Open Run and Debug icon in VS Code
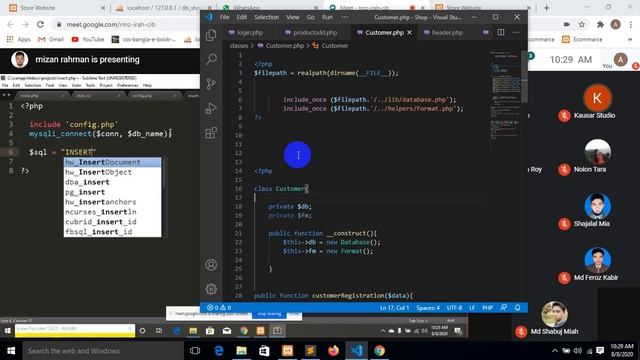 click(x=211, y=109)
